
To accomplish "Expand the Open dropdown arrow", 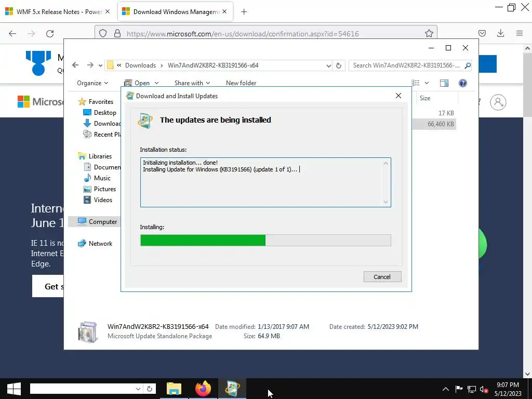I will pos(156,83).
